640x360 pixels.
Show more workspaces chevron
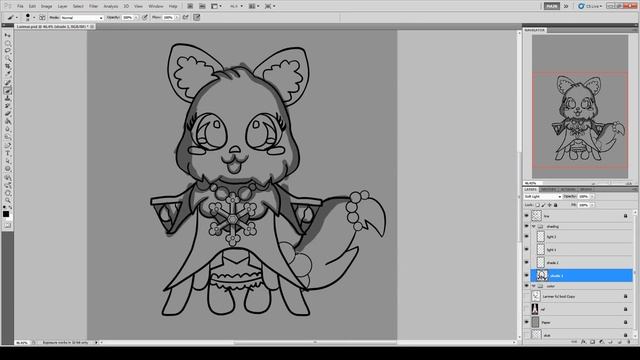566,6
